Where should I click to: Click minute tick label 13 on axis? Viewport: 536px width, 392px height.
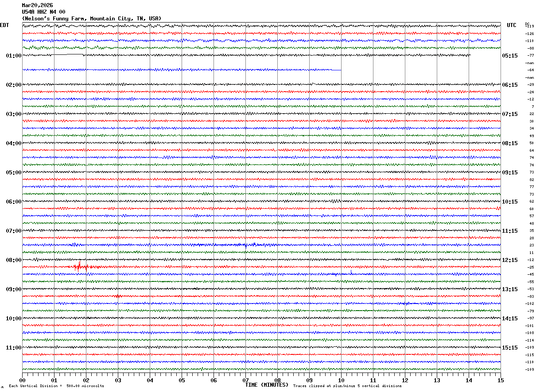coord(437,380)
